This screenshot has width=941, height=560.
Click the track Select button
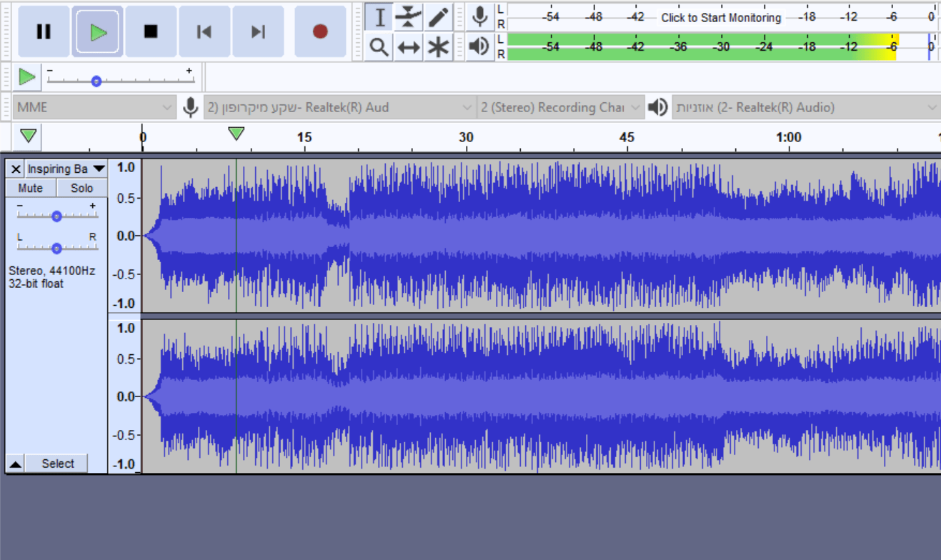[58, 464]
